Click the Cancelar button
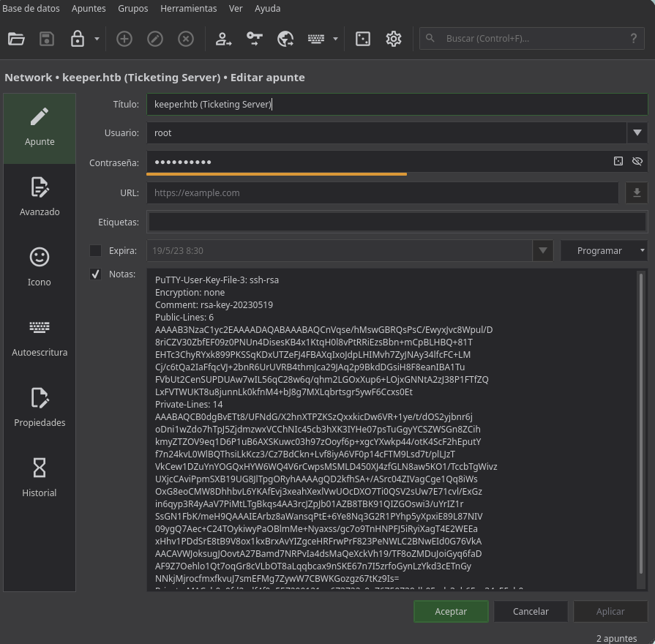 pos(531,611)
